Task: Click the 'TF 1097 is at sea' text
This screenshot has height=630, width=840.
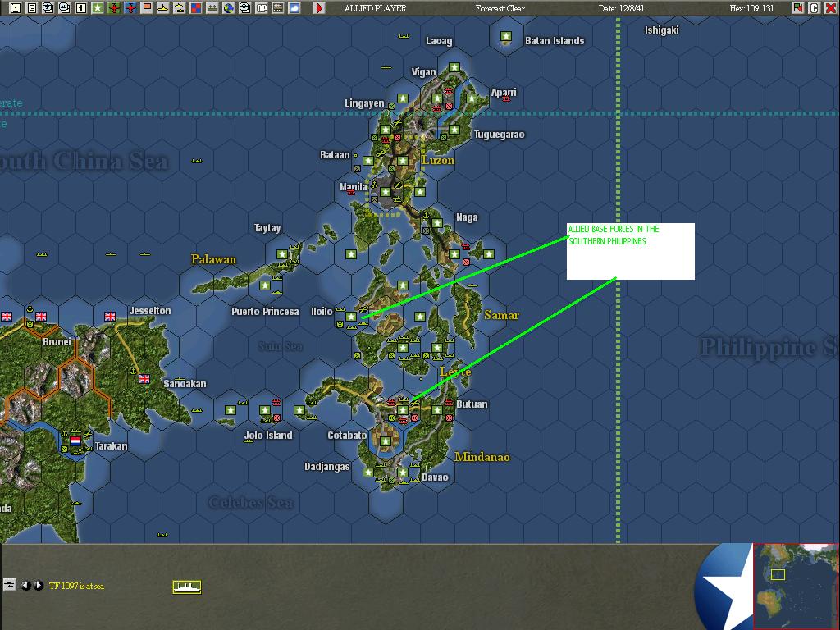Action: tap(76, 586)
